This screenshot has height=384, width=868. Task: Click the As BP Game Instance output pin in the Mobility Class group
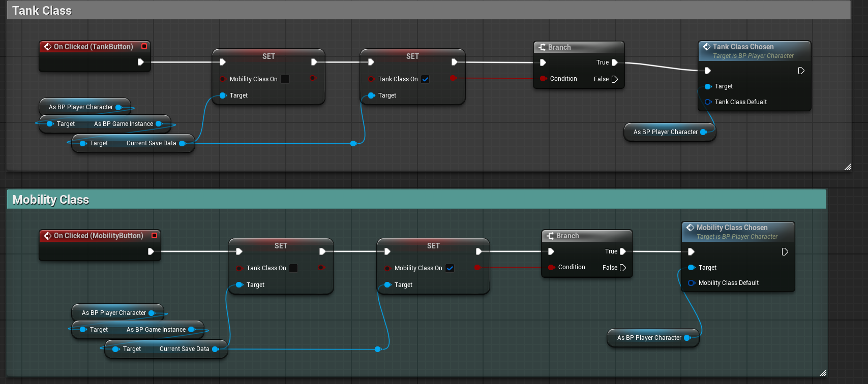coord(192,330)
